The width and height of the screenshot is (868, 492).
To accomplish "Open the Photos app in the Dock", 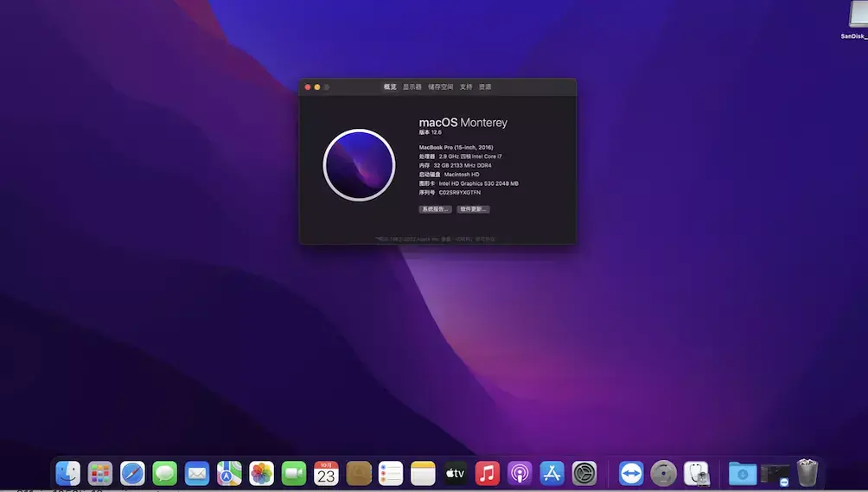I will [x=261, y=474].
